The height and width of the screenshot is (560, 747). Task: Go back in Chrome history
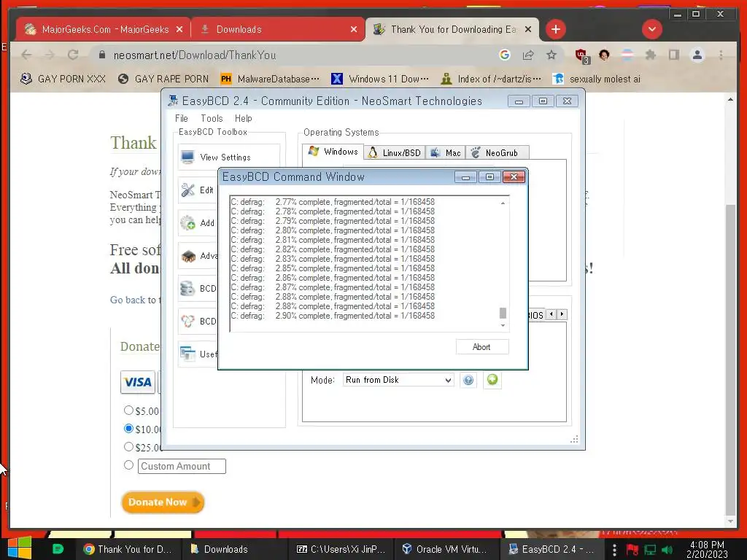pyautogui.click(x=27, y=55)
